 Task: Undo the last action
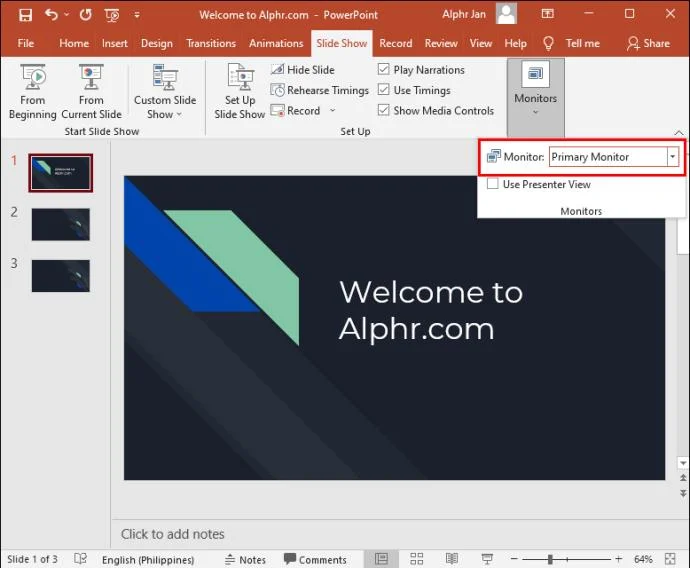[51, 15]
